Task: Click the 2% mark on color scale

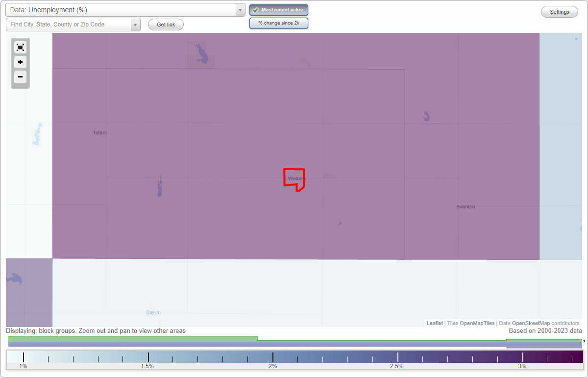Action: (273, 366)
